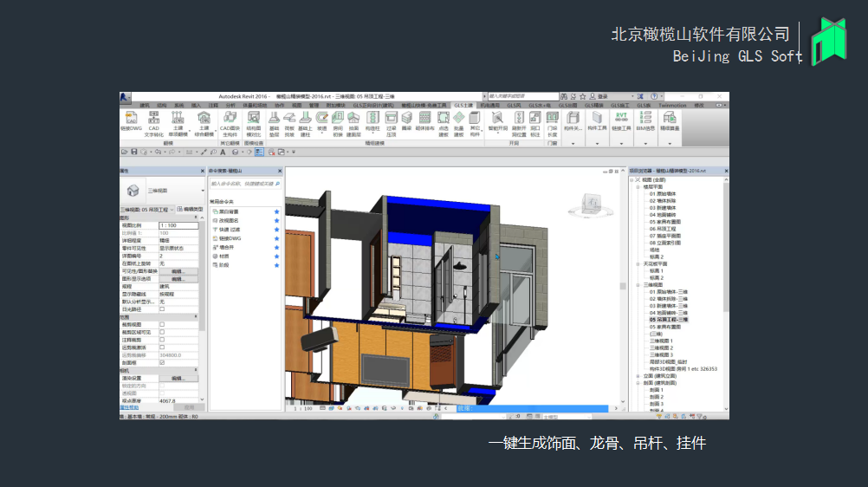Screen dimensions: 868x487
Task: Launch the CAD图块生构件 tool
Action: (230, 124)
